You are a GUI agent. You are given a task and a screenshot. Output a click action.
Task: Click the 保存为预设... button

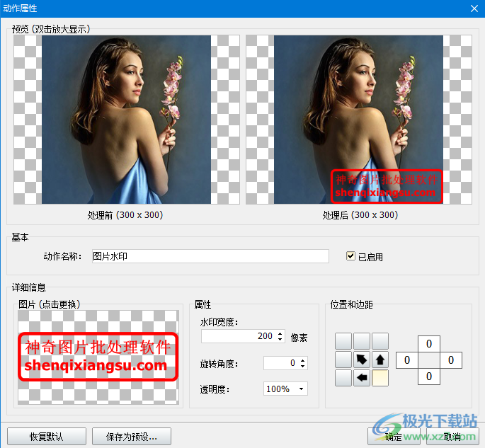[x=132, y=437]
